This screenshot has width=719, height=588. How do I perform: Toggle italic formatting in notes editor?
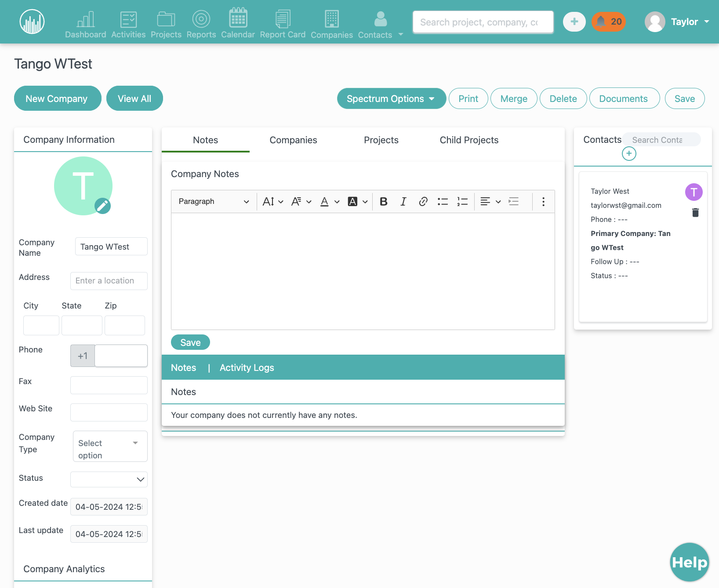point(403,201)
